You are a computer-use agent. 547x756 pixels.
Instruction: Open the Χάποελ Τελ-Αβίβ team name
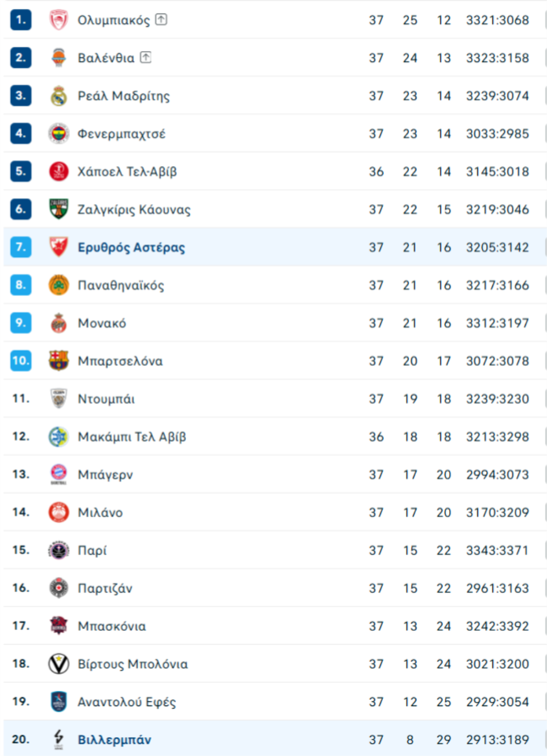pyautogui.click(x=128, y=171)
